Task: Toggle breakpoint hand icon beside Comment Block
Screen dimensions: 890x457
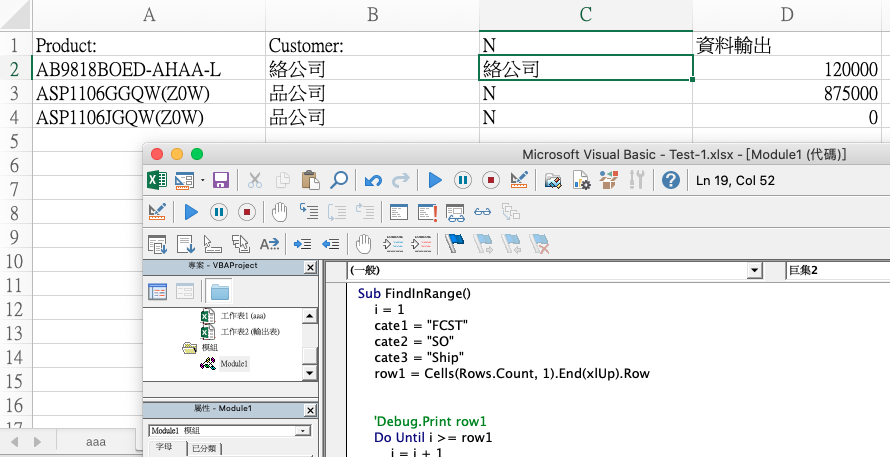Action: point(364,244)
